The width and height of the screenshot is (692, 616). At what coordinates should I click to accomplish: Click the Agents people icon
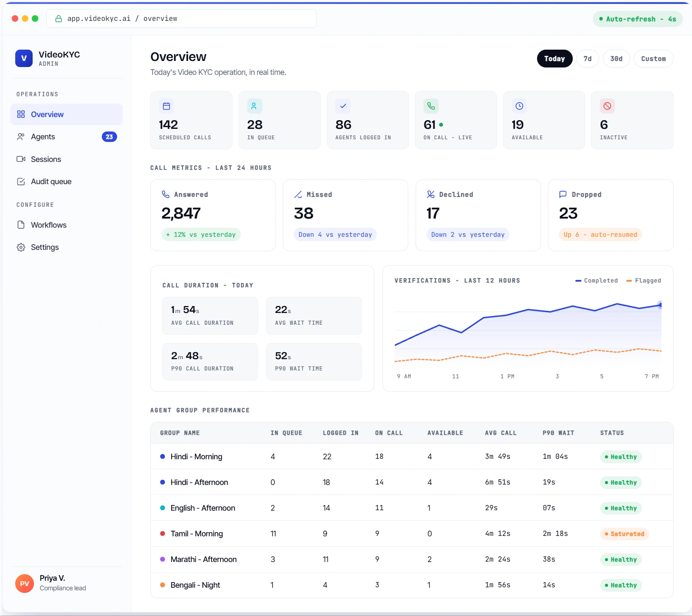pyautogui.click(x=21, y=137)
